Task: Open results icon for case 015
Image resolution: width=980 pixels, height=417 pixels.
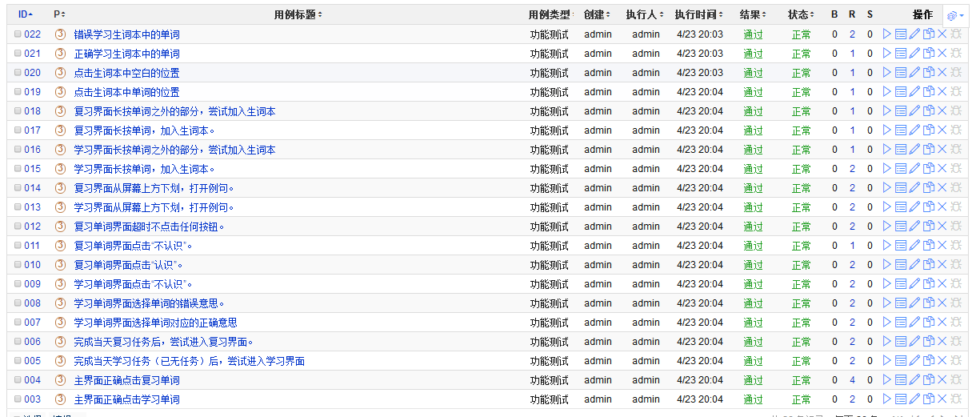Action: (901, 169)
